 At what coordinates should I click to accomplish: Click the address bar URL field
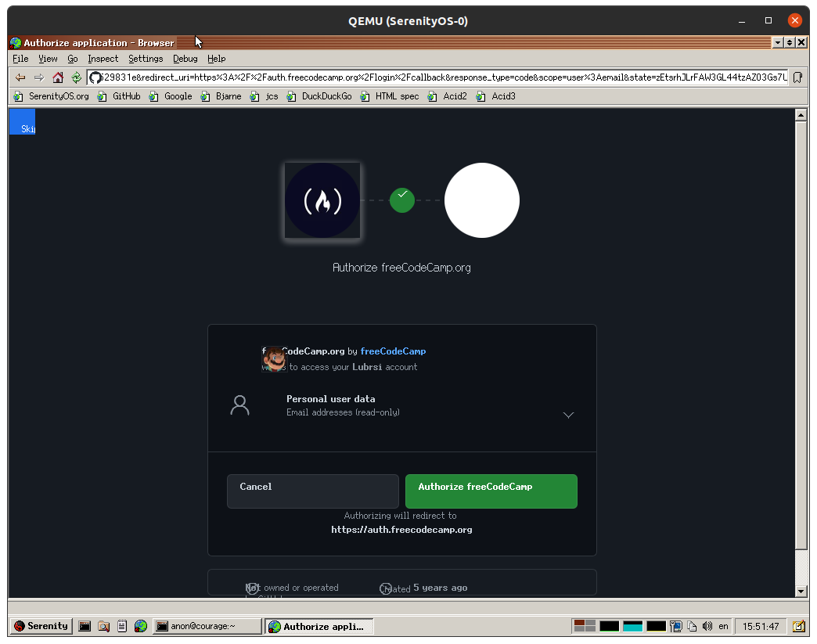(x=313, y=77)
